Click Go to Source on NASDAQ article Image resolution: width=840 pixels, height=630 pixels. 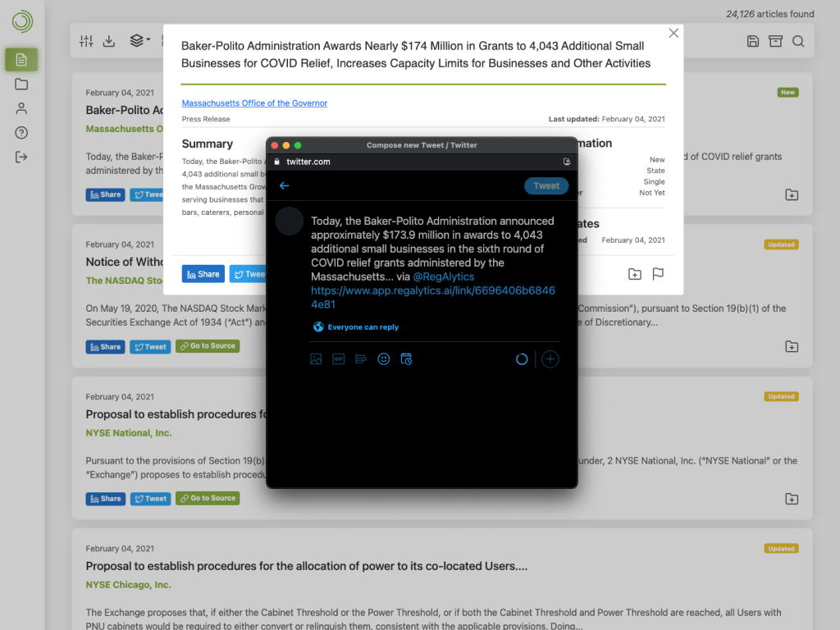click(208, 346)
